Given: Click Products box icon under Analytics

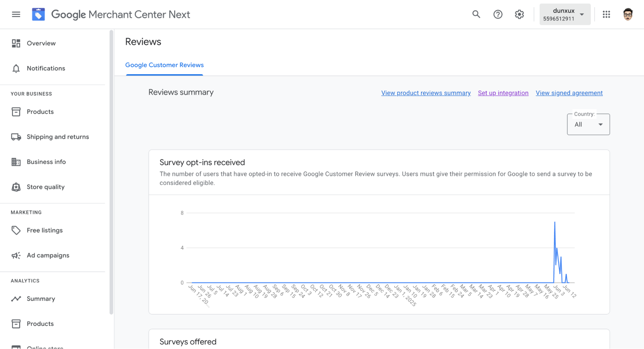Looking at the screenshot, I should point(16,324).
